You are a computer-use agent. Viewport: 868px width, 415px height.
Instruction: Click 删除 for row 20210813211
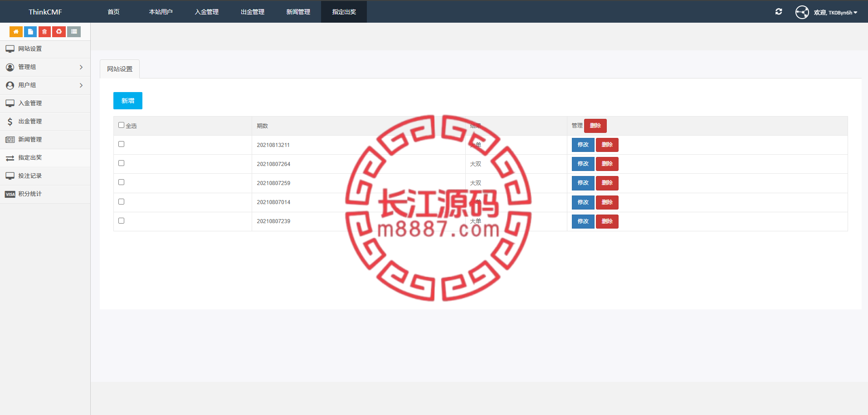coord(607,145)
